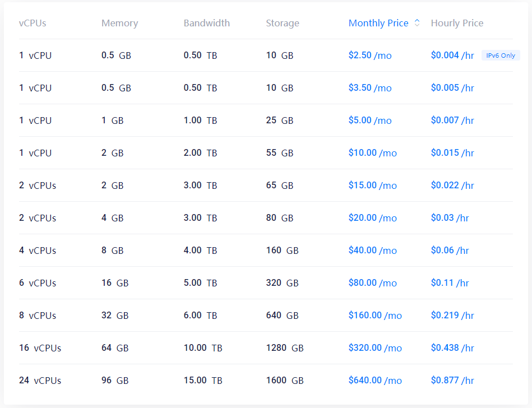Choose the $10.00 /mo plan
532x408 pixels.
[x=373, y=153]
